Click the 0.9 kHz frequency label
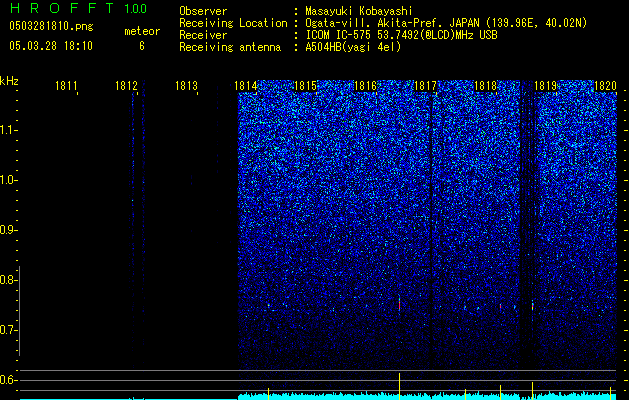This screenshot has height=400, width=629. pos(7,230)
